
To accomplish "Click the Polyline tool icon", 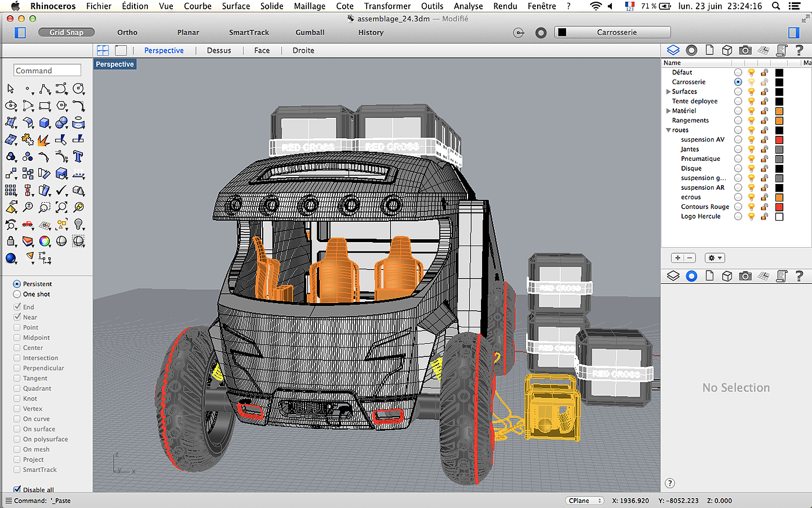I will pos(45,89).
